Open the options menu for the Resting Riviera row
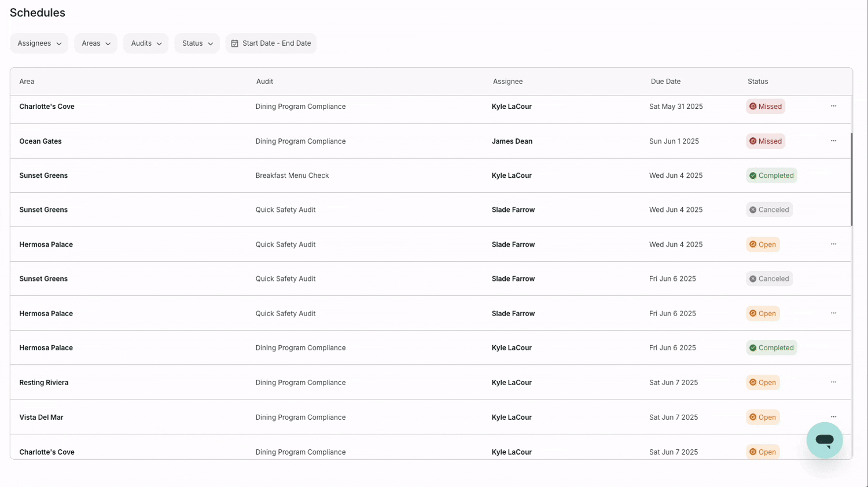This screenshot has height=487, width=868. [833, 382]
